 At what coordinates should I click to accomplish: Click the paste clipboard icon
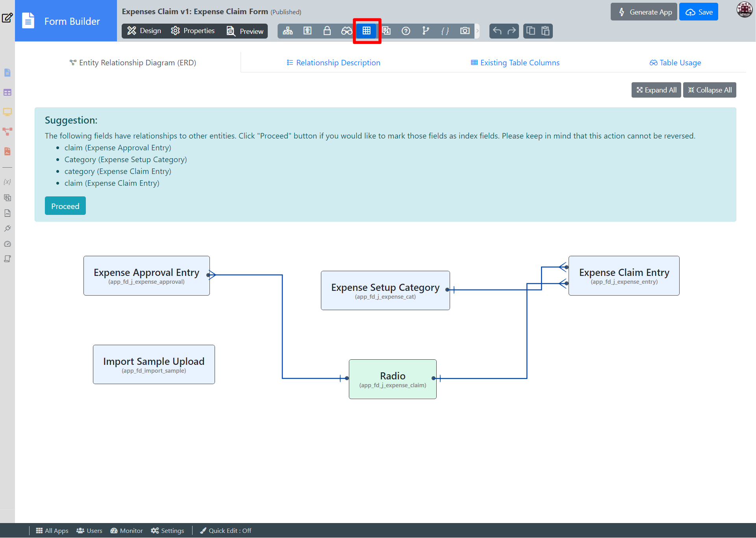[545, 31]
